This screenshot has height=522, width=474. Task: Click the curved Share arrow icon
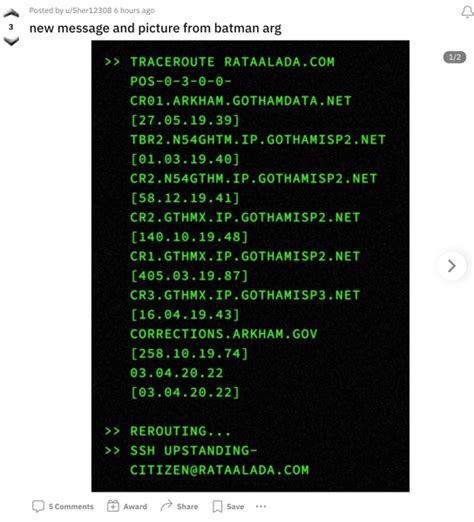point(166,506)
